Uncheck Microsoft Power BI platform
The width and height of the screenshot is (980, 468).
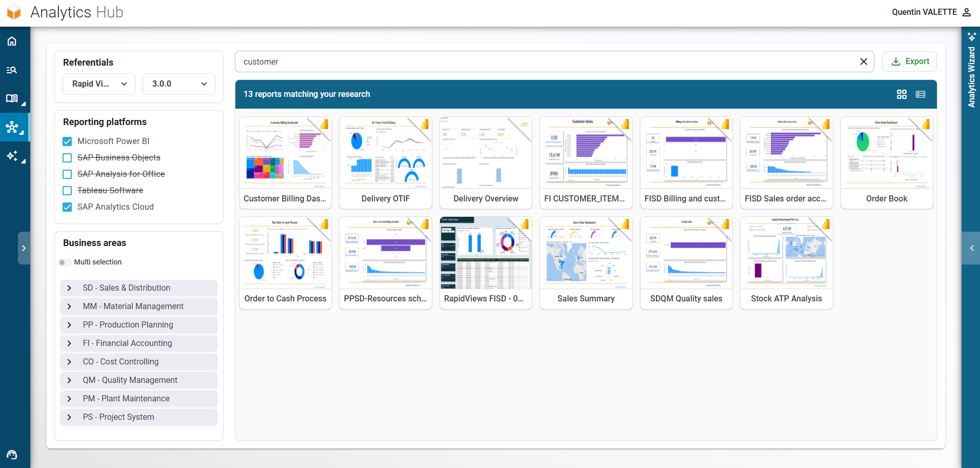pos(67,141)
